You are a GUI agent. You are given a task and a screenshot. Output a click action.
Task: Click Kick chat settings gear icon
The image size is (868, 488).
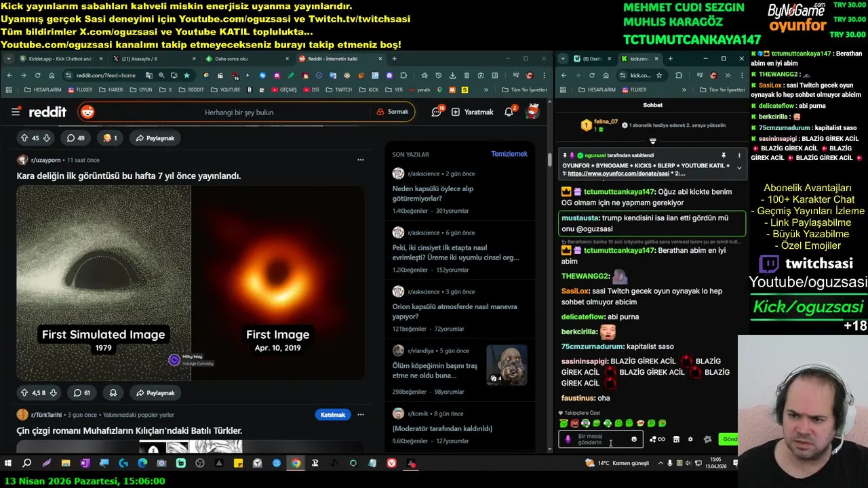pos(690,439)
